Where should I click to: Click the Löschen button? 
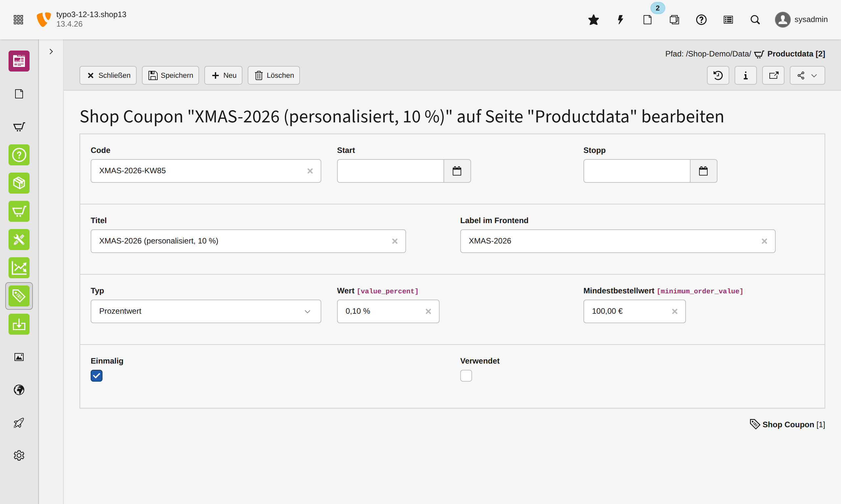click(274, 75)
